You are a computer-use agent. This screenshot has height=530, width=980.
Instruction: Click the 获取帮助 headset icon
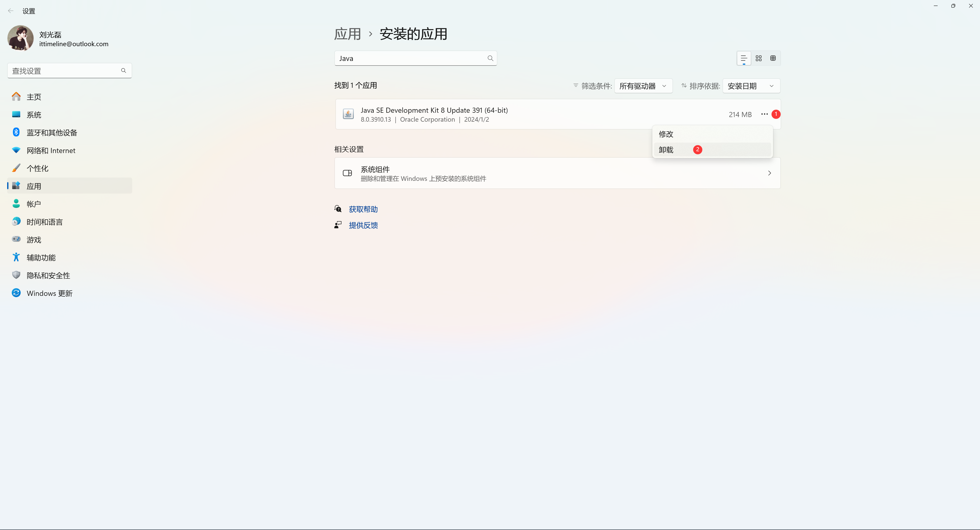tap(338, 209)
